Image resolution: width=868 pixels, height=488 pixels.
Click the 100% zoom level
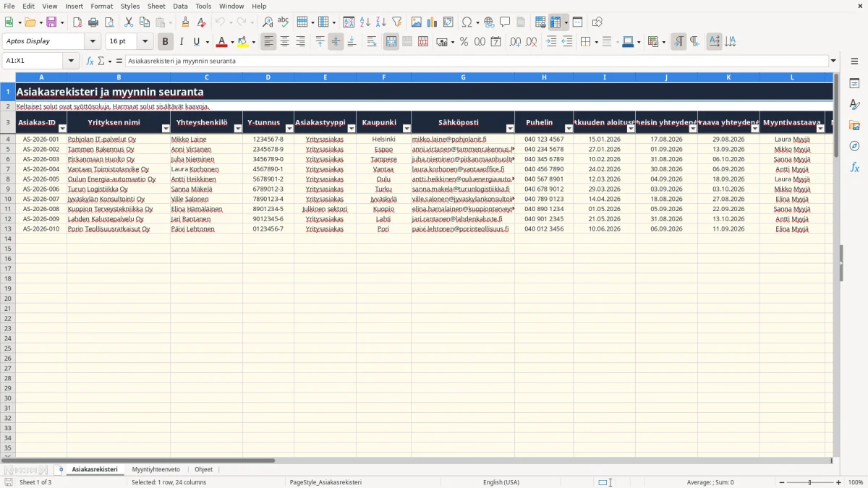click(856, 482)
